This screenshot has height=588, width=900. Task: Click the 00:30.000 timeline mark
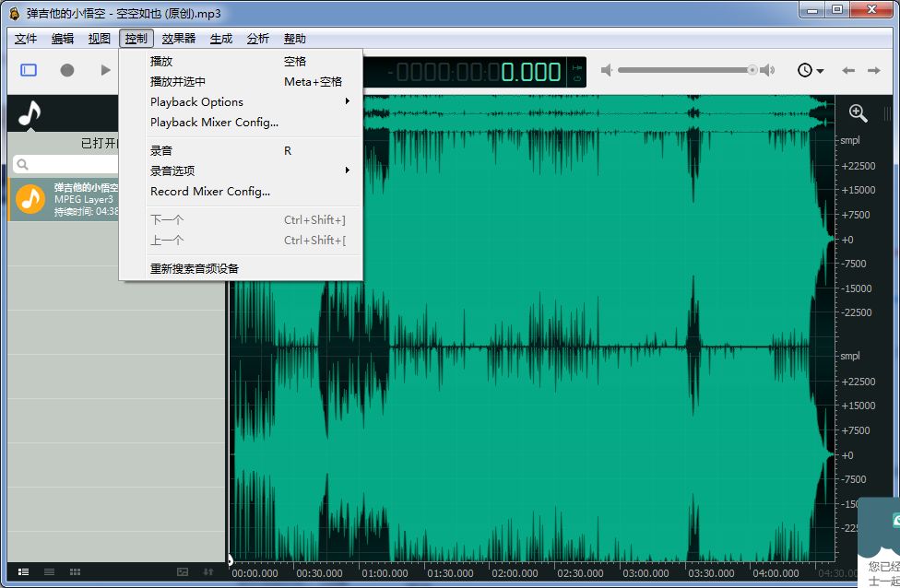coord(319,573)
